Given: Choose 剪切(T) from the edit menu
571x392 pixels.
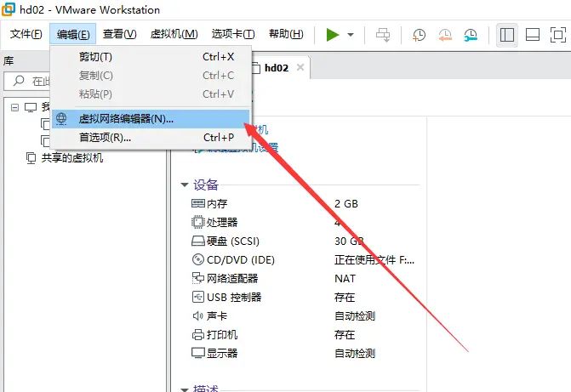Looking at the screenshot, I should pyautogui.click(x=151, y=57).
